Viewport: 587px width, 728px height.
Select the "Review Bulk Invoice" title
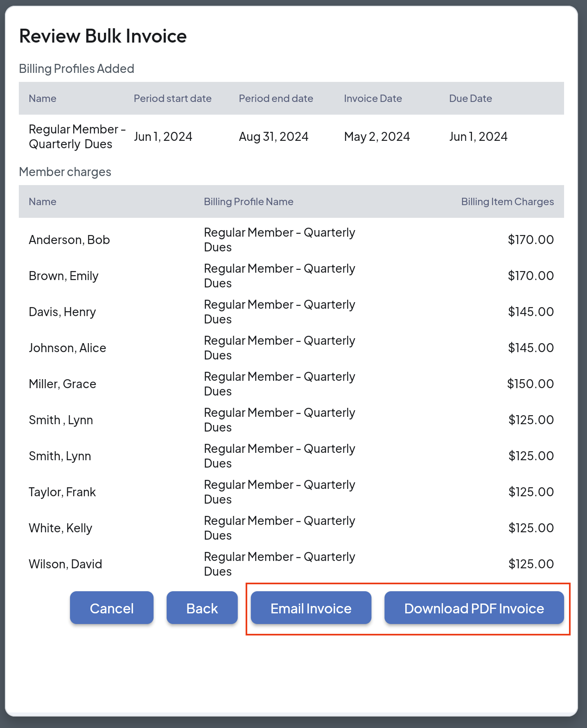(103, 36)
